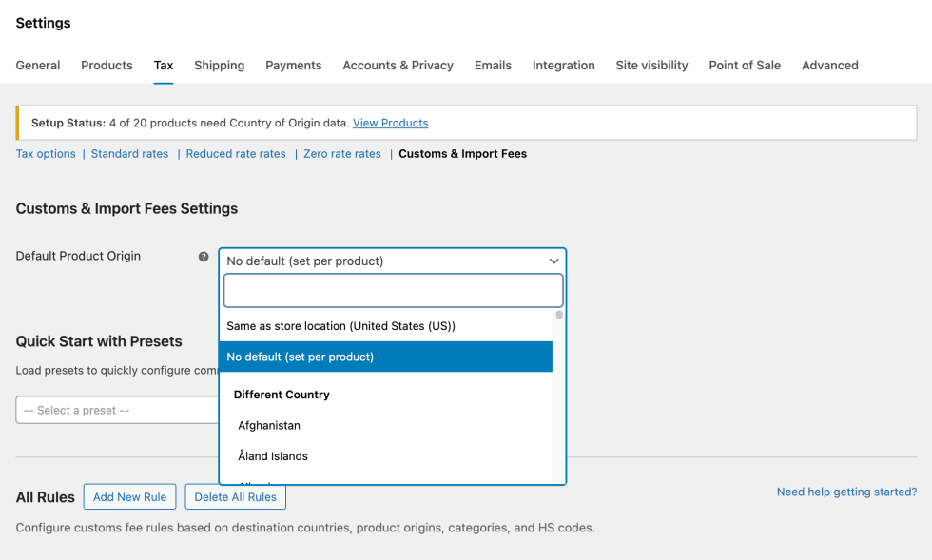Click the Add New Rule button
Image resolution: width=932 pixels, height=560 pixels.
click(129, 497)
